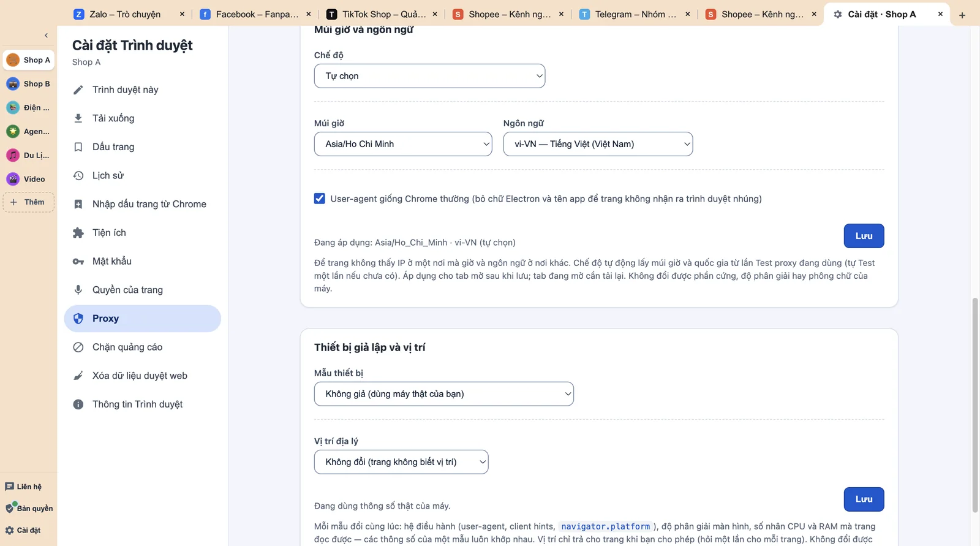The width and height of the screenshot is (980, 546).
Task: Click Lưu in the device emulation section
Action: click(864, 499)
